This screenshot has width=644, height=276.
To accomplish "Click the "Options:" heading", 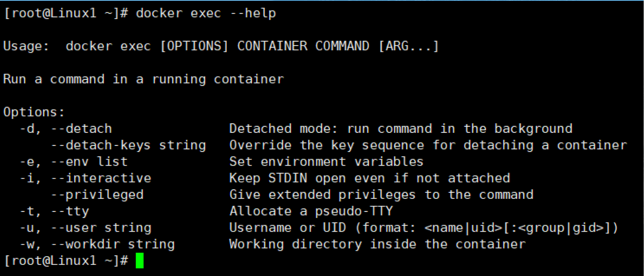I will tap(34, 112).
